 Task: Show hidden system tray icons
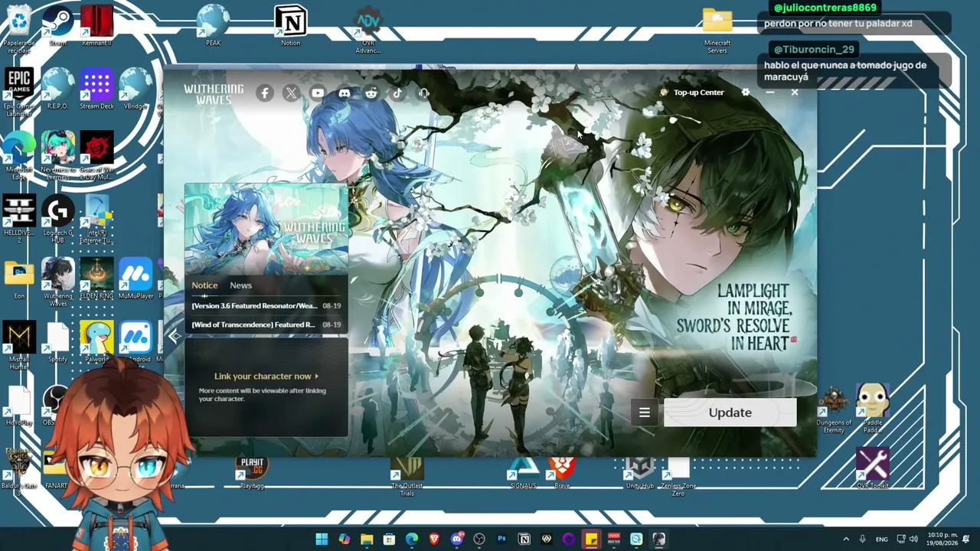click(846, 539)
